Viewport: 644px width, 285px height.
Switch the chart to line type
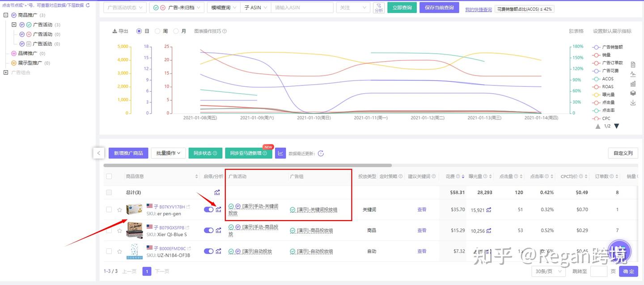click(633, 74)
